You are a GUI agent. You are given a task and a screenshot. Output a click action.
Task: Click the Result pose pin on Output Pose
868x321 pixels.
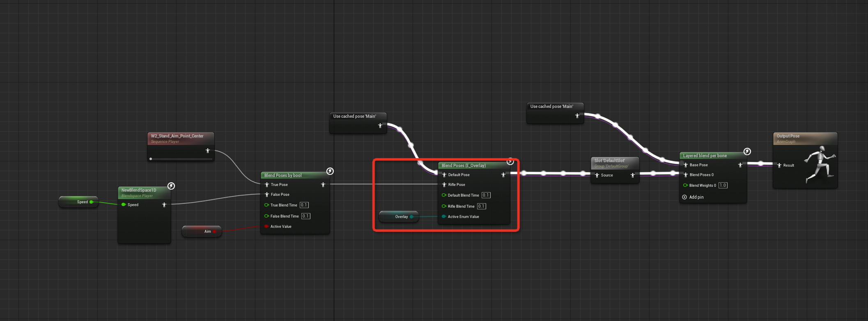coord(779,165)
